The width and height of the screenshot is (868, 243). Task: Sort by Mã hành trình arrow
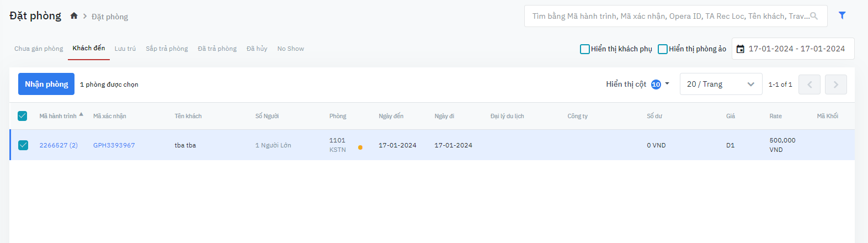81,114
